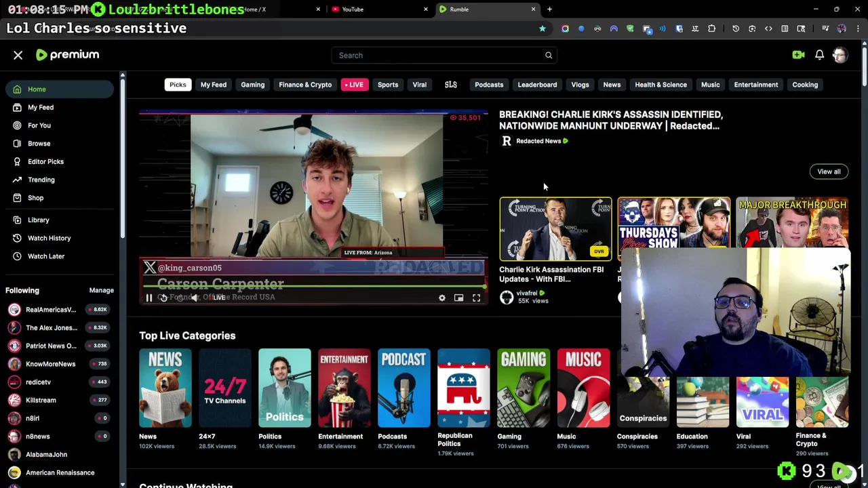
Task: Open video settings gear
Action: pos(442,298)
